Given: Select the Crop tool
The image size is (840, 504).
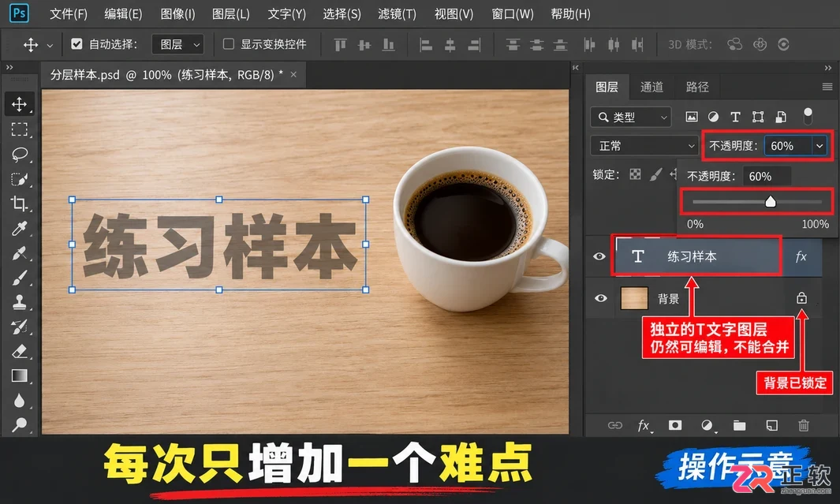Looking at the screenshot, I should tap(19, 203).
